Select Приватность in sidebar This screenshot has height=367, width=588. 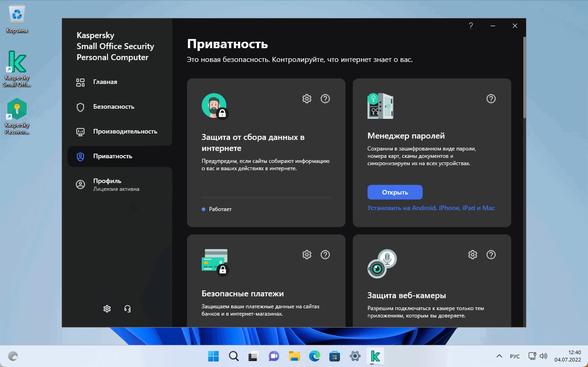point(120,156)
